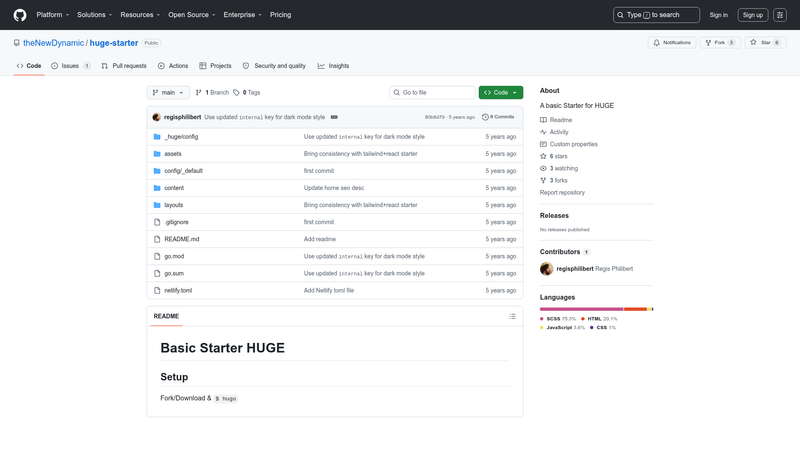Click the Notifications button

(672, 43)
